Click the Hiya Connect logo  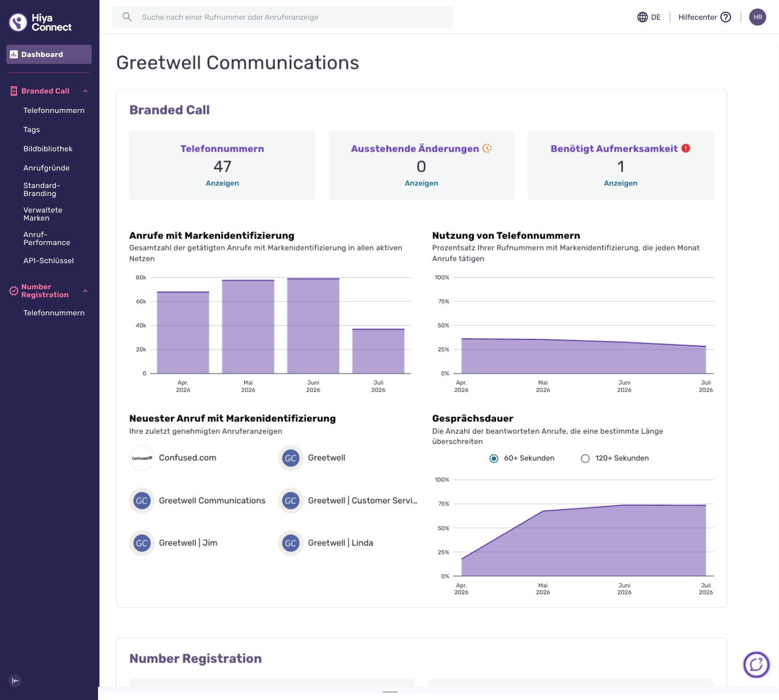click(40, 22)
